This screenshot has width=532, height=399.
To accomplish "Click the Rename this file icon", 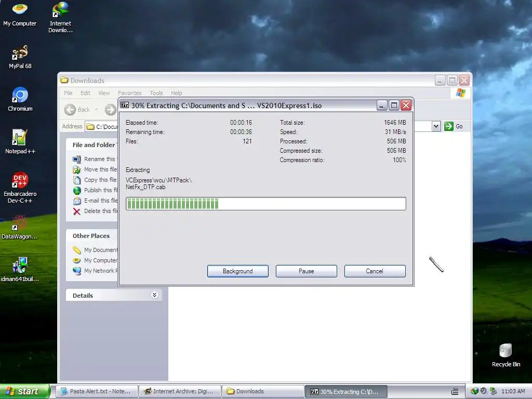I will (77, 159).
